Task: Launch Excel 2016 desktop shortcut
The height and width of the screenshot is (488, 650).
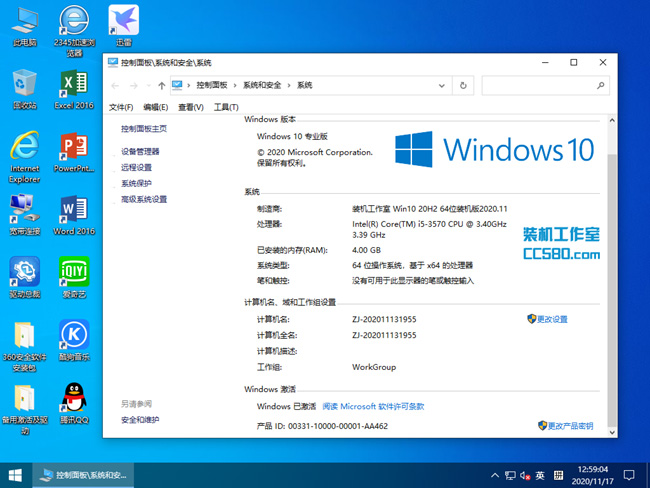Action: (x=74, y=89)
